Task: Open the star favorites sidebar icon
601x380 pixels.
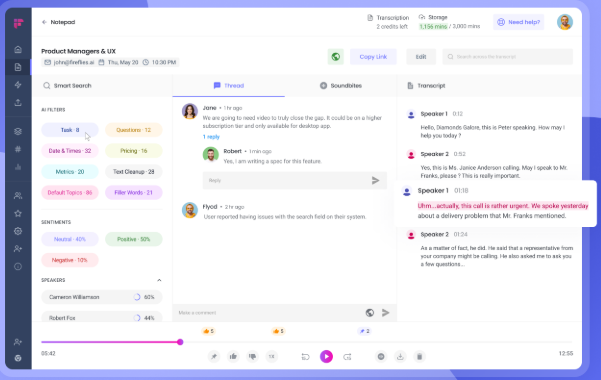Action: pos(18,213)
